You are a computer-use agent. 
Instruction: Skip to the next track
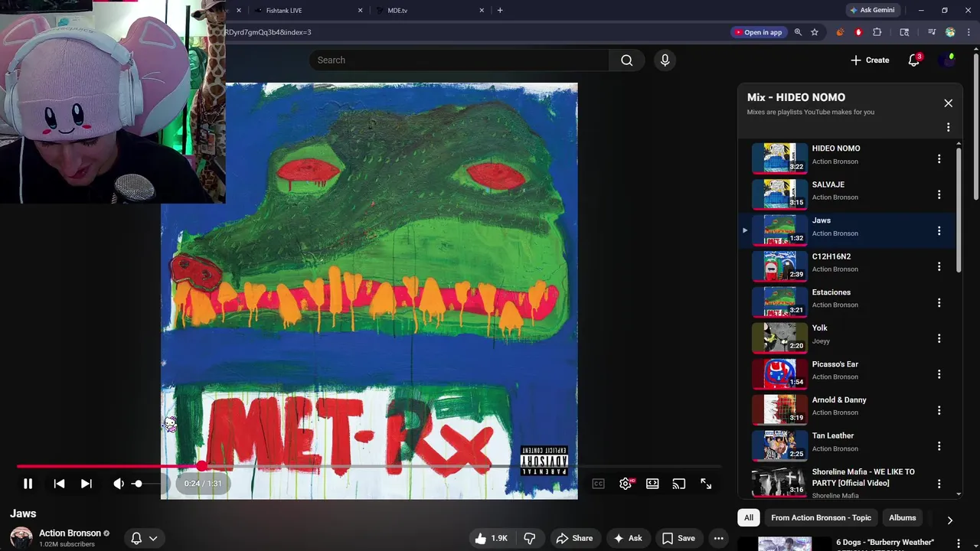click(x=87, y=484)
